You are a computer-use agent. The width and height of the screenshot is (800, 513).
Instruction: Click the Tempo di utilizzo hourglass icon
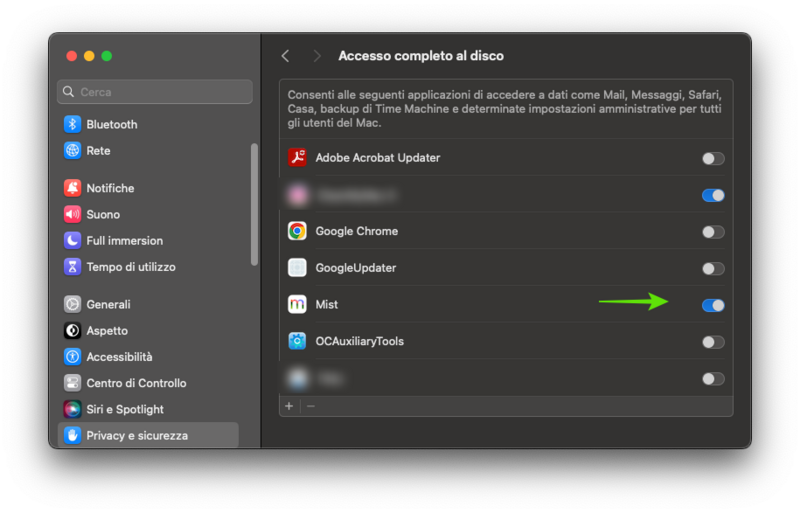72,267
